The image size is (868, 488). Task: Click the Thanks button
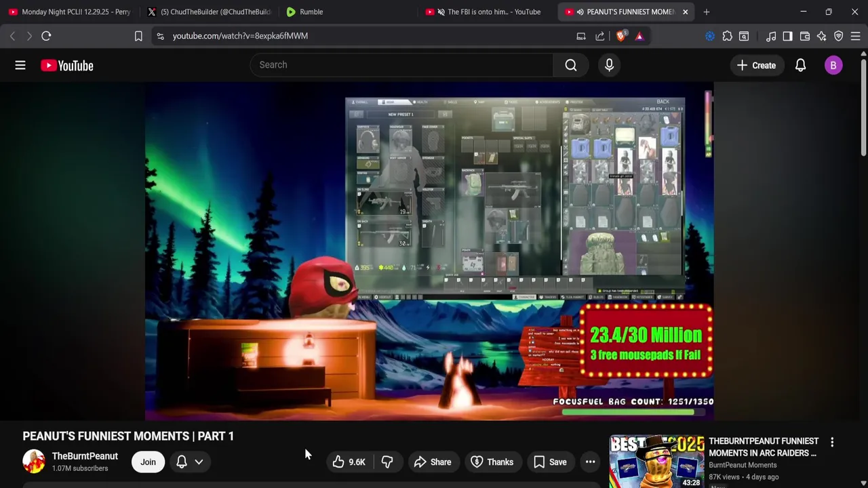(x=492, y=462)
